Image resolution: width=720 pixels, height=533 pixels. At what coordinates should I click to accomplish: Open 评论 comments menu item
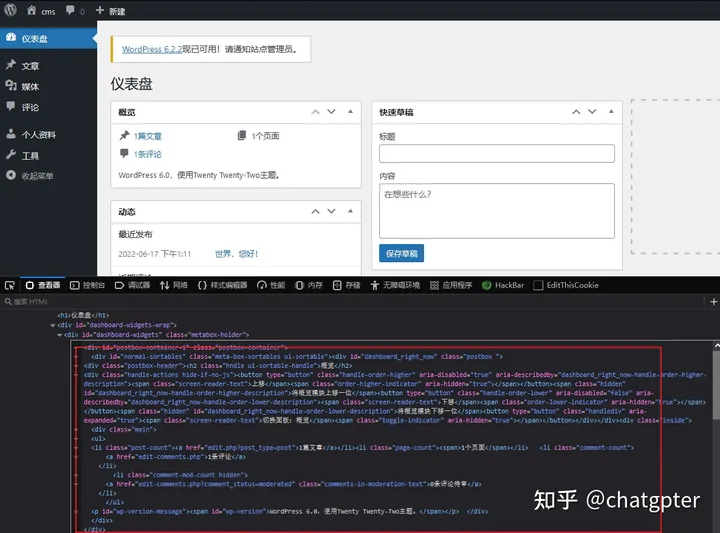(x=30, y=107)
